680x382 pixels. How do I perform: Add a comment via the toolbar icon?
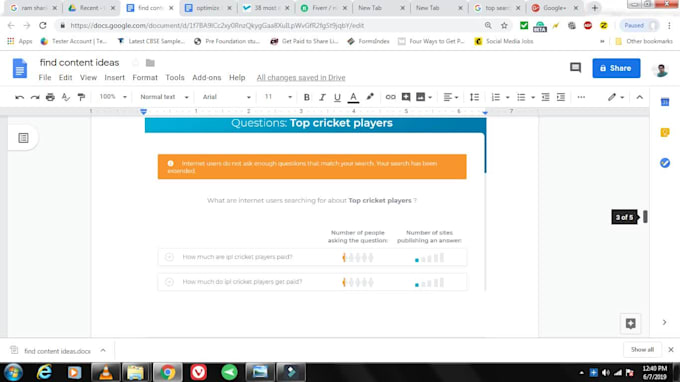[x=406, y=97]
